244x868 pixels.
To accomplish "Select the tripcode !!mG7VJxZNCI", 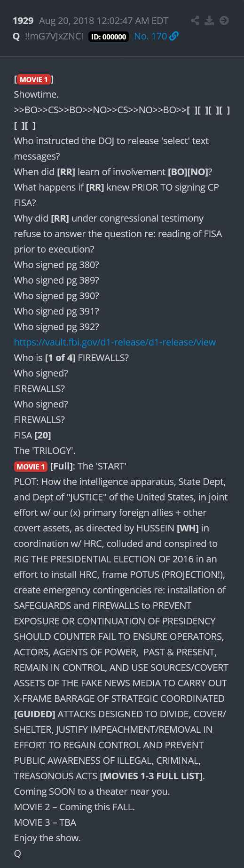I will pos(54,36).
